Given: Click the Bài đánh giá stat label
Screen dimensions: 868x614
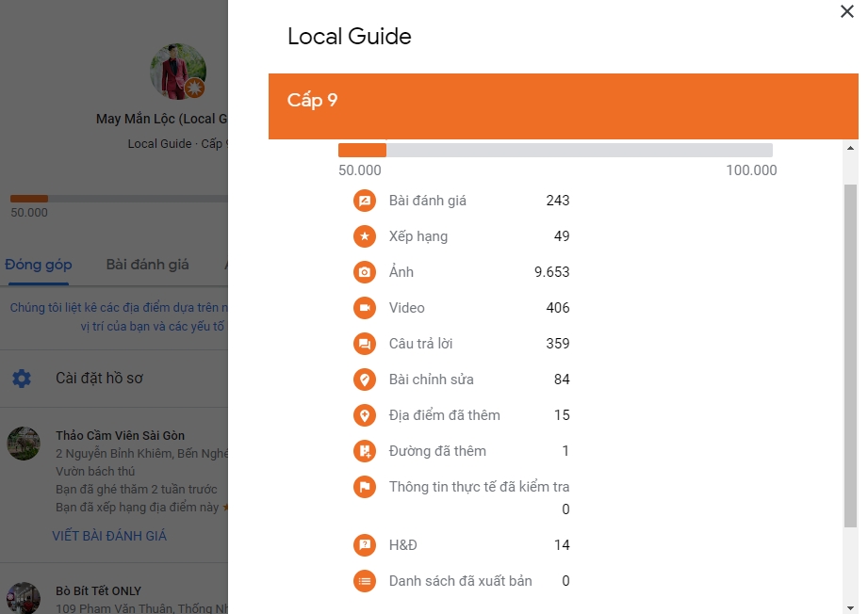Looking at the screenshot, I should coord(427,201).
